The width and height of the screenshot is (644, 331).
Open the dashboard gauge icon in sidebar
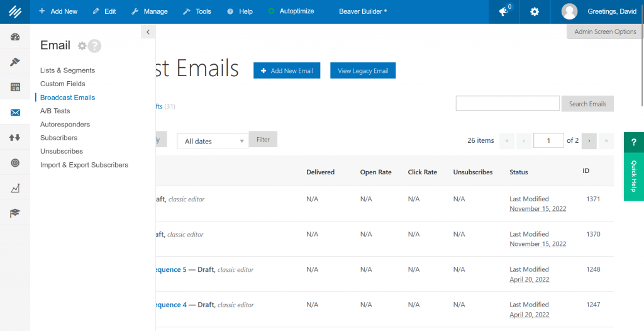click(x=15, y=36)
